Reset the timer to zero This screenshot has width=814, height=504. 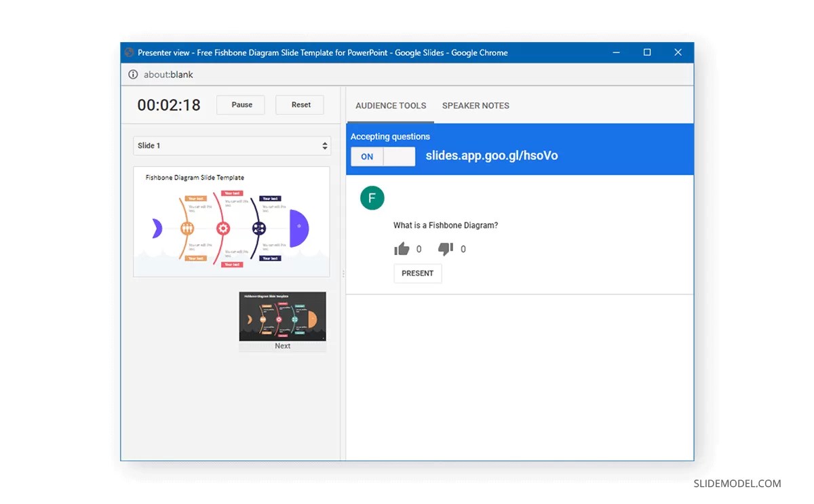point(299,104)
